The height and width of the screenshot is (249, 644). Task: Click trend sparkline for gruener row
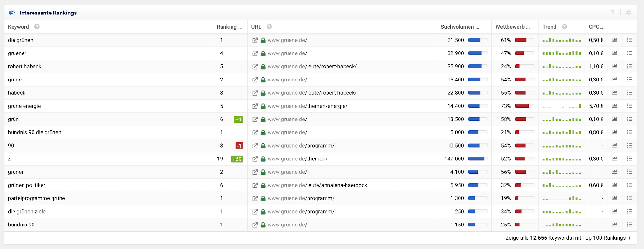point(562,53)
